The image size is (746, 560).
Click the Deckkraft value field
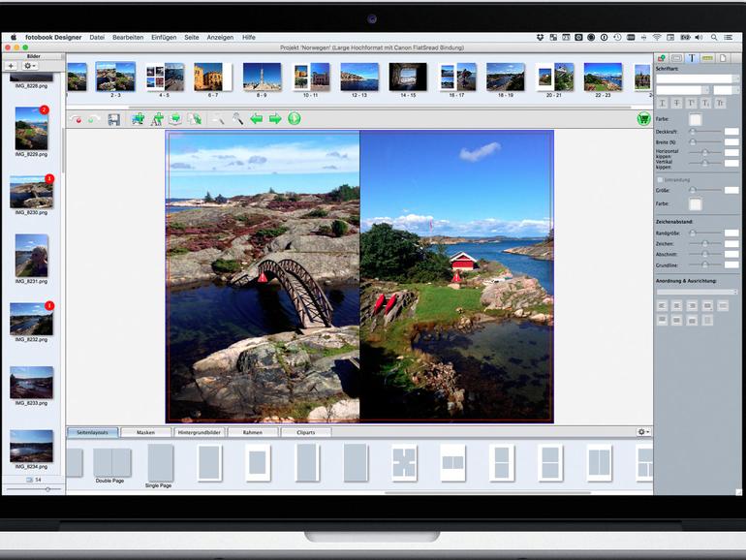(731, 132)
